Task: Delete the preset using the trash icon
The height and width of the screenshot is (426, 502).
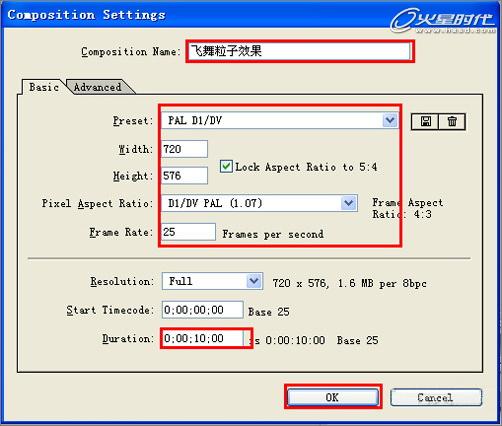Action: pos(452,121)
